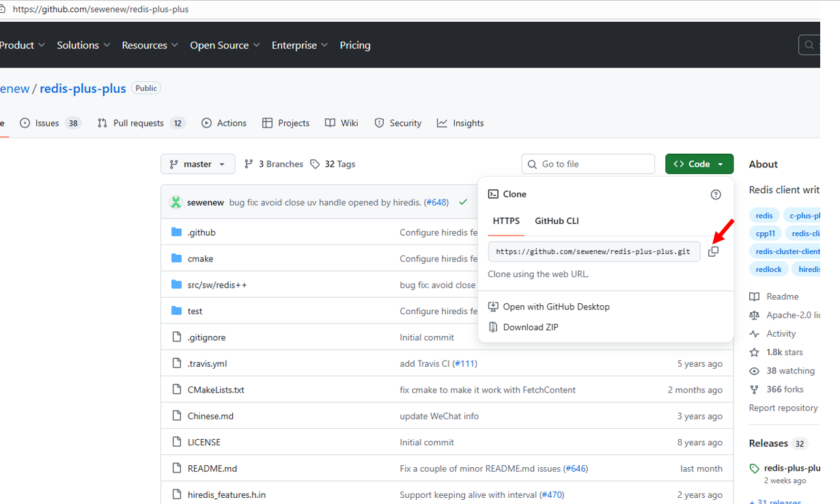The height and width of the screenshot is (504, 840).
Task: Switch to the GitHub CLI clone tab
Action: [557, 221]
